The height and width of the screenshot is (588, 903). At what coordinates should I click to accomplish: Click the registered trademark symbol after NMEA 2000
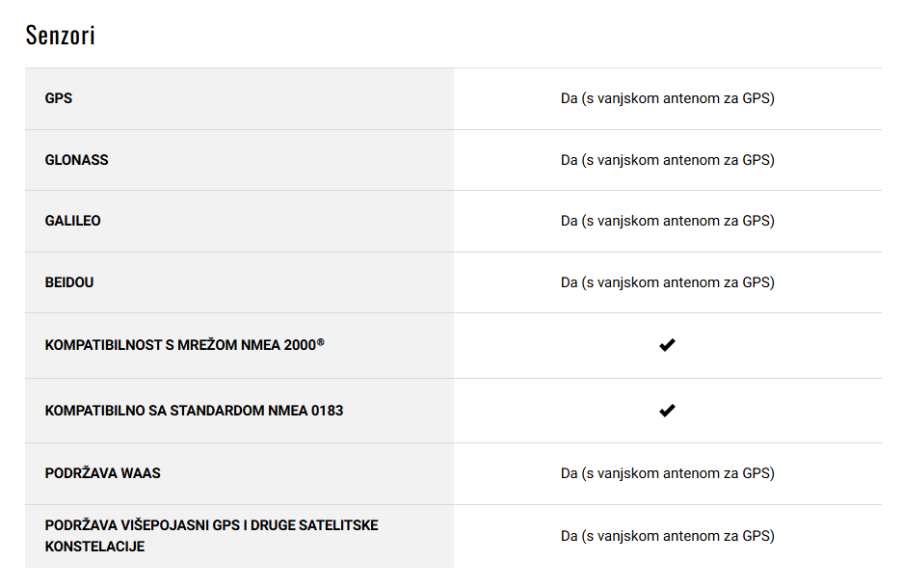(x=321, y=342)
